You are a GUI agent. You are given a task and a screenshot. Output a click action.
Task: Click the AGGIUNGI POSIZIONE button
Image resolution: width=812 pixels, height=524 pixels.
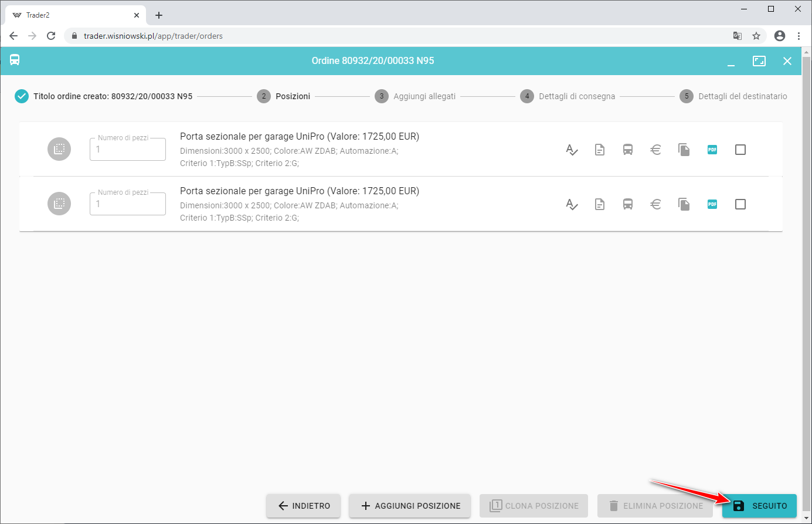(x=410, y=506)
